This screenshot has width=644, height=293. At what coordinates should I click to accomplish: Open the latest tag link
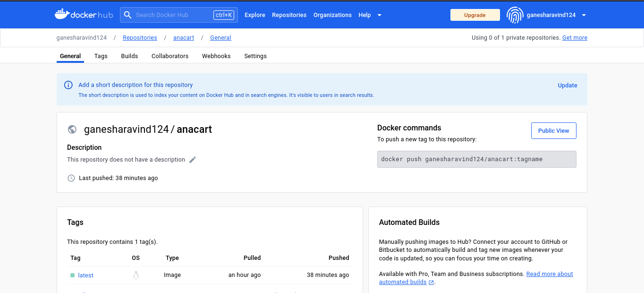pyautogui.click(x=85, y=275)
